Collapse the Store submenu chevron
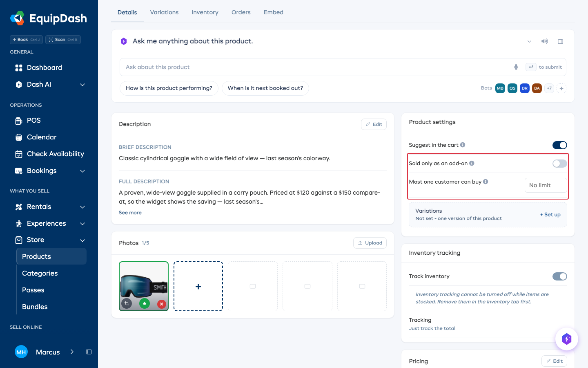 (x=82, y=240)
